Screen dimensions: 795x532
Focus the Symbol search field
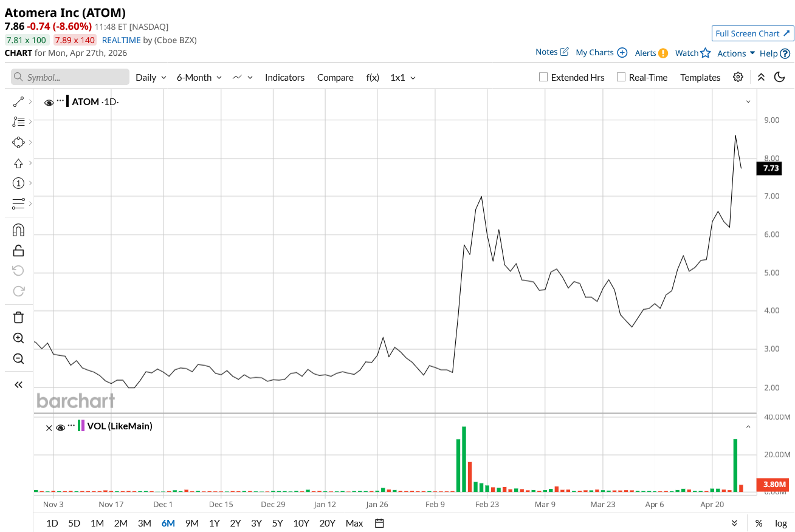click(x=70, y=77)
